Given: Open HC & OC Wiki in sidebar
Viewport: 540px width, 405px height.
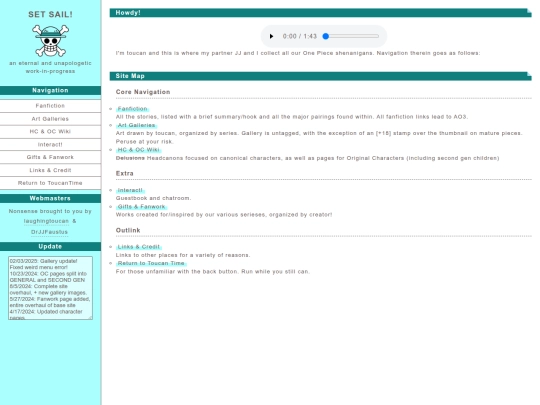Looking at the screenshot, I should click(50, 132).
